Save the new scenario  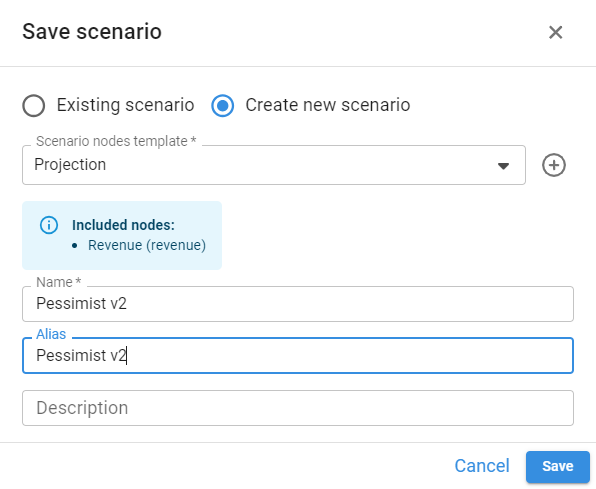point(558,467)
